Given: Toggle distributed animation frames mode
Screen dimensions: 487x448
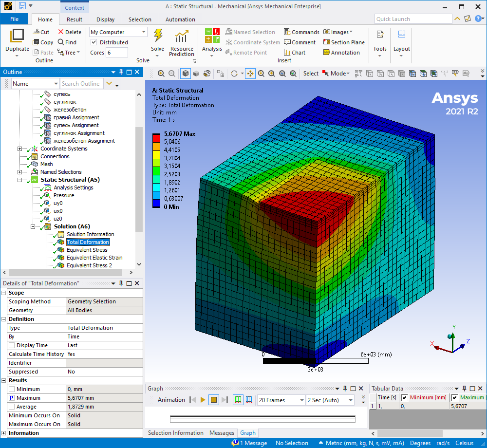Looking at the screenshot, I should (x=238, y=400).
